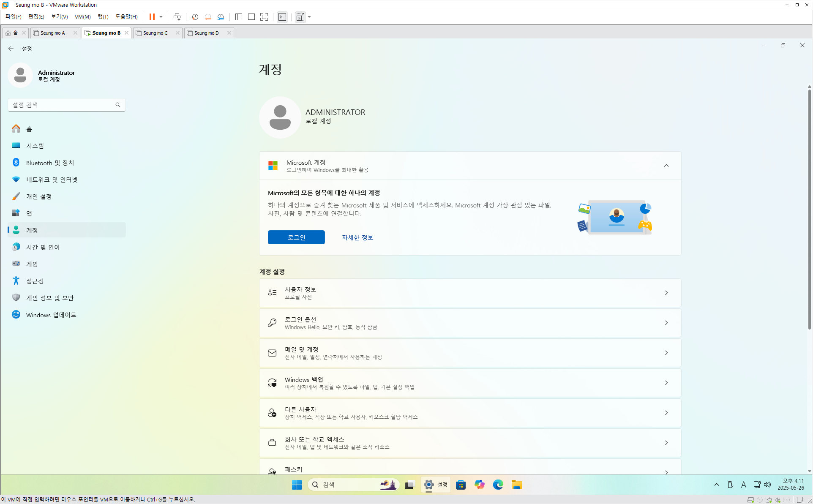
Task: Open stretch guest dropdown arrow in toolbar
Action: coord(310,17)
